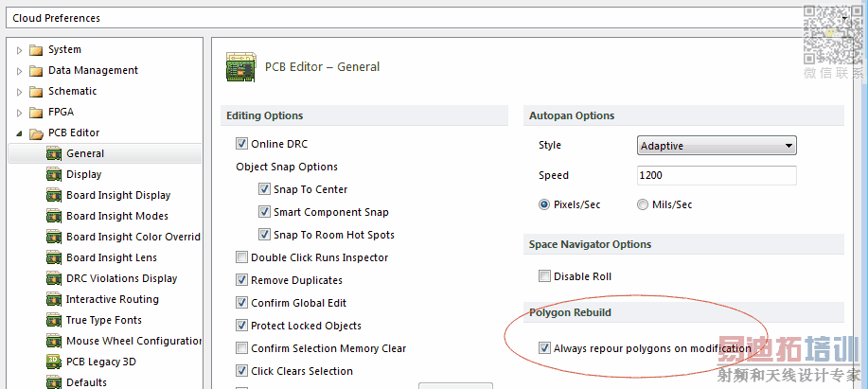Select the Defaults preferences page

[x=86, y=382]
